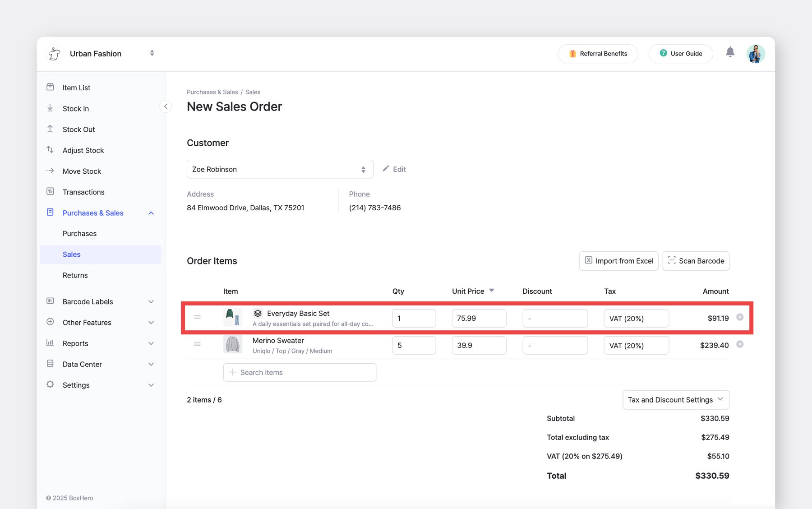The height and width of the screenshot is (509, 812).
Task: Open the Item List sidebar icon
Action: pyautogui.click(x=50, y=87)
